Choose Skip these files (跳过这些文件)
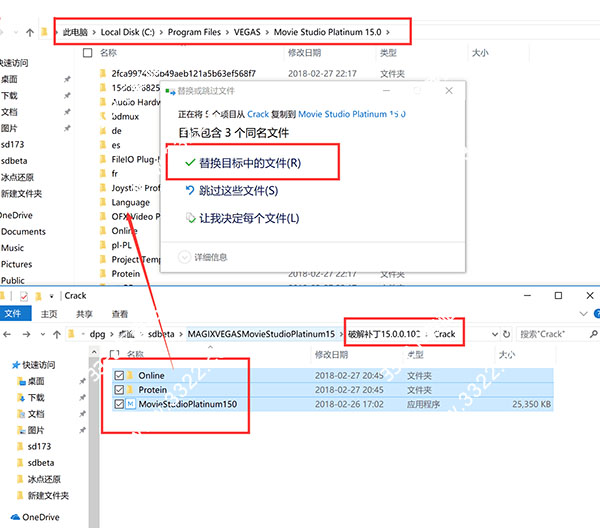This screenshot has height=528, width=600. coord(232,191)
